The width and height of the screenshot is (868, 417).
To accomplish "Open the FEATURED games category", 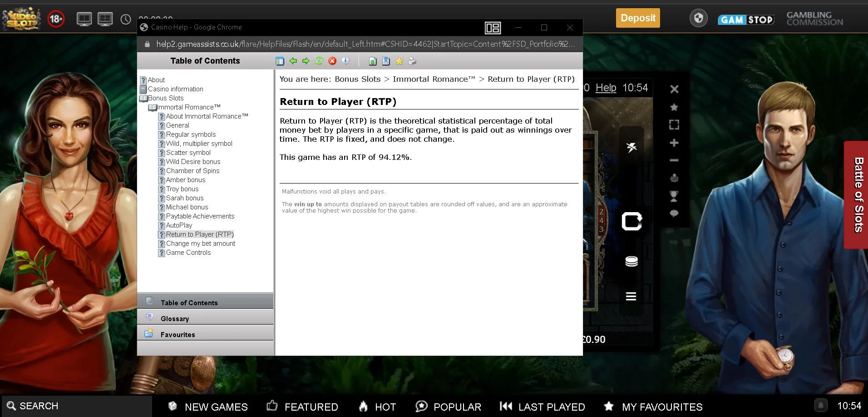I will coord(303,407).
